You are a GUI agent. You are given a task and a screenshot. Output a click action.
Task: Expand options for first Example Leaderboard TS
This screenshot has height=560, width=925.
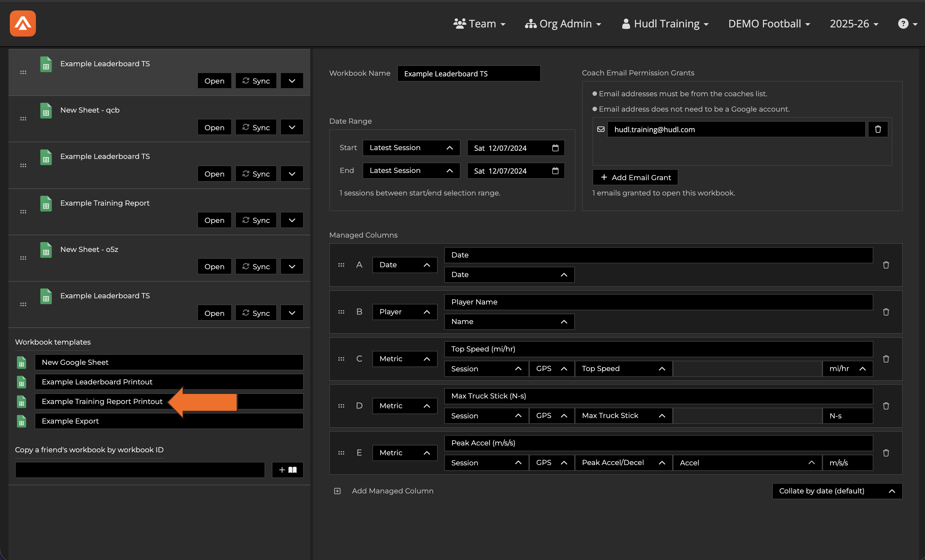point(292,81)
